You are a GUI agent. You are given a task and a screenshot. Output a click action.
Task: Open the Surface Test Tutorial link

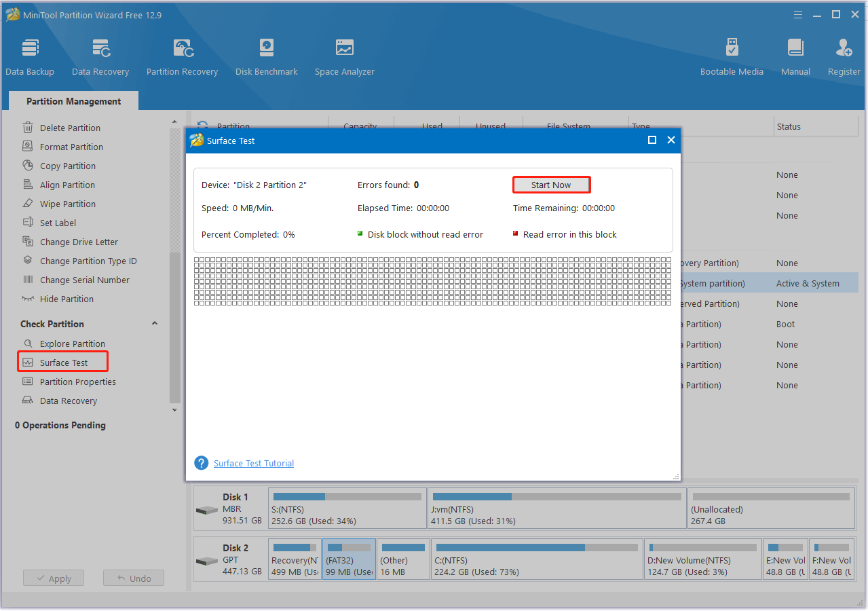(x=254, y=463)
